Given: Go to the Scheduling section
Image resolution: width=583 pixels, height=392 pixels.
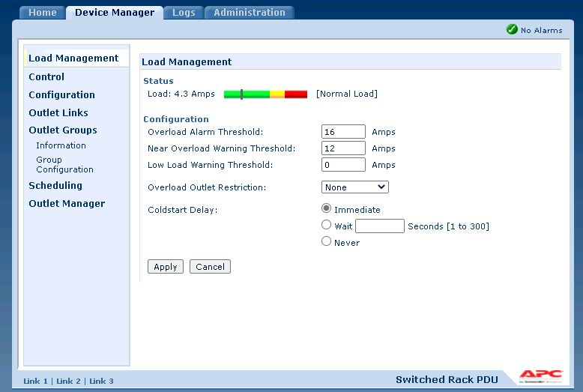Looking at the screenshot, I should coord(55,185).
